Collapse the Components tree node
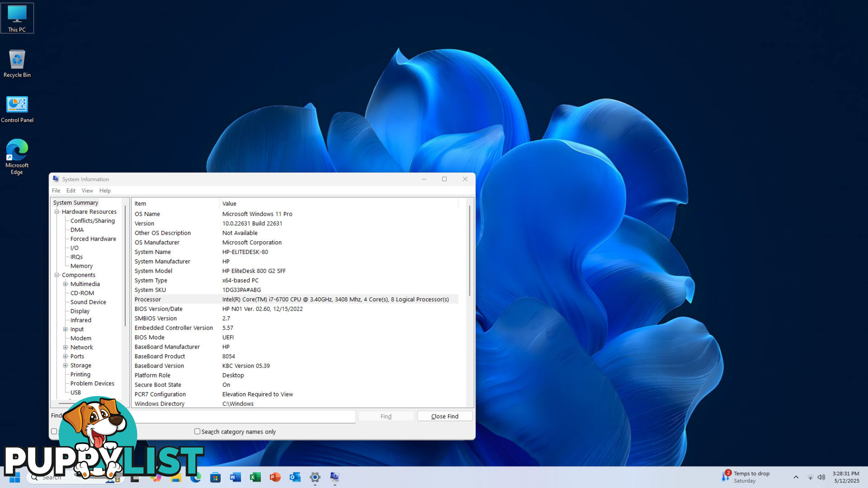This screenshot has height=488, width=868. [x=57, y=275]
